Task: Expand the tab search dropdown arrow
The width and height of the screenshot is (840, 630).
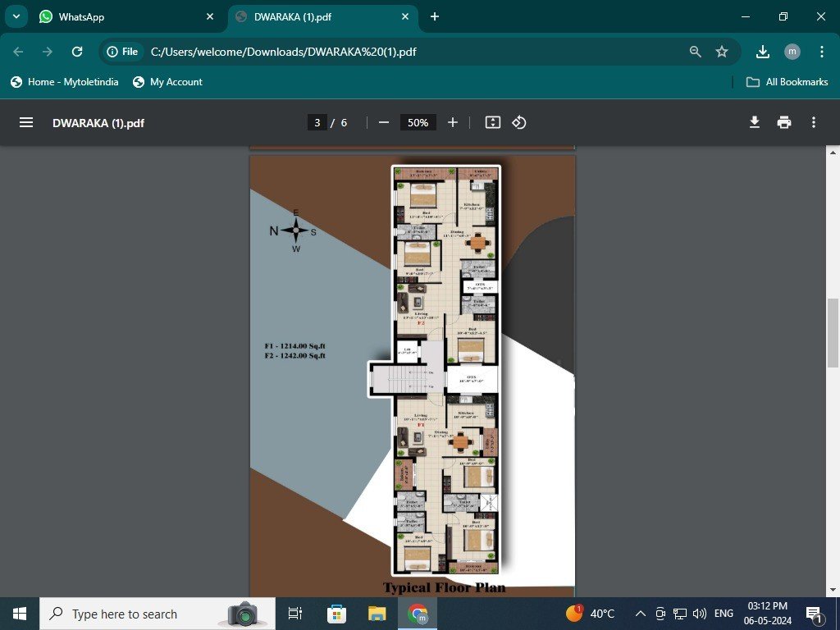Action: tap(16, 16)
